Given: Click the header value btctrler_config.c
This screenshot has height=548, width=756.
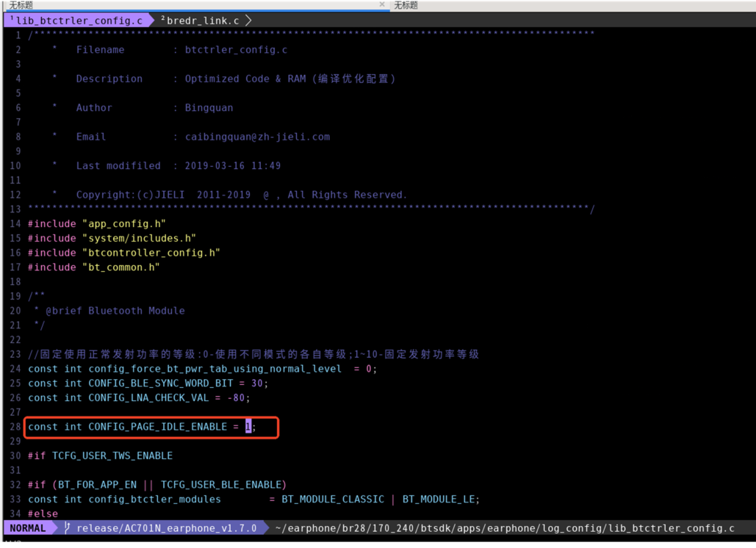Looking at the screenshot, I should [x=237, y=50].
